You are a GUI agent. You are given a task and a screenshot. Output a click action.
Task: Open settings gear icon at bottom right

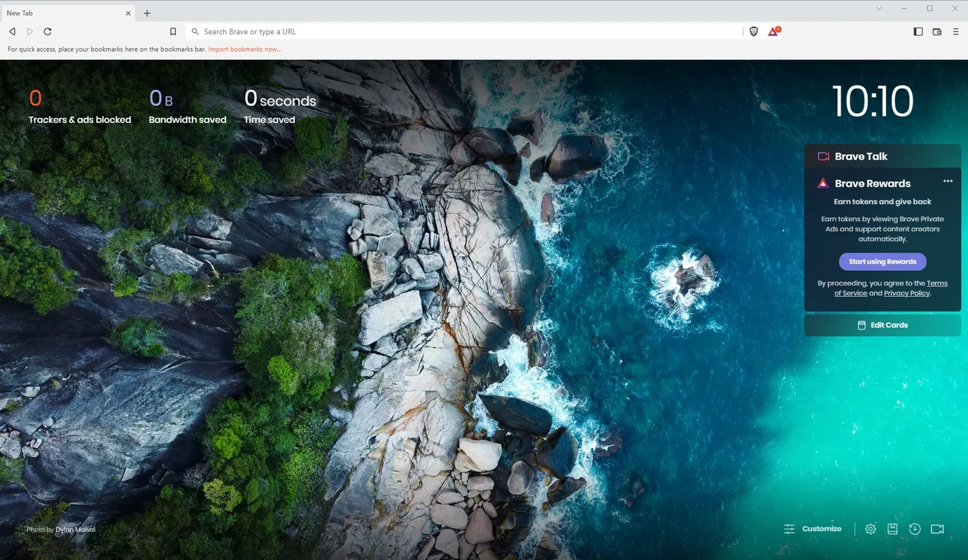(x=871, y=529)
